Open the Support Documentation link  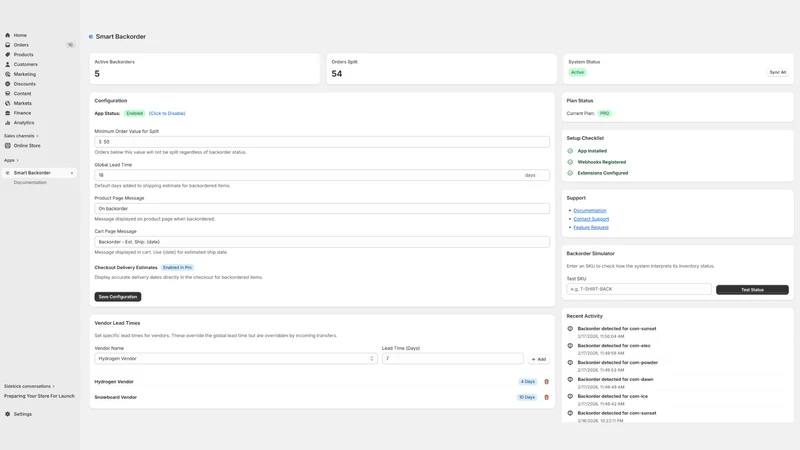(590, 211)
